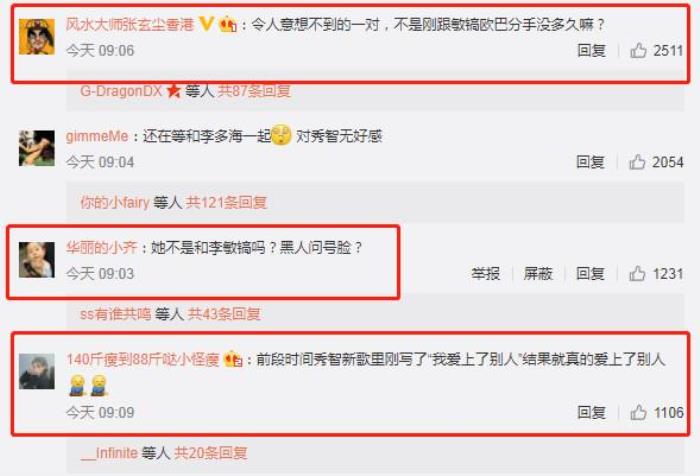Open 风水大师张玄尘香港's avatar

(37, 37)
